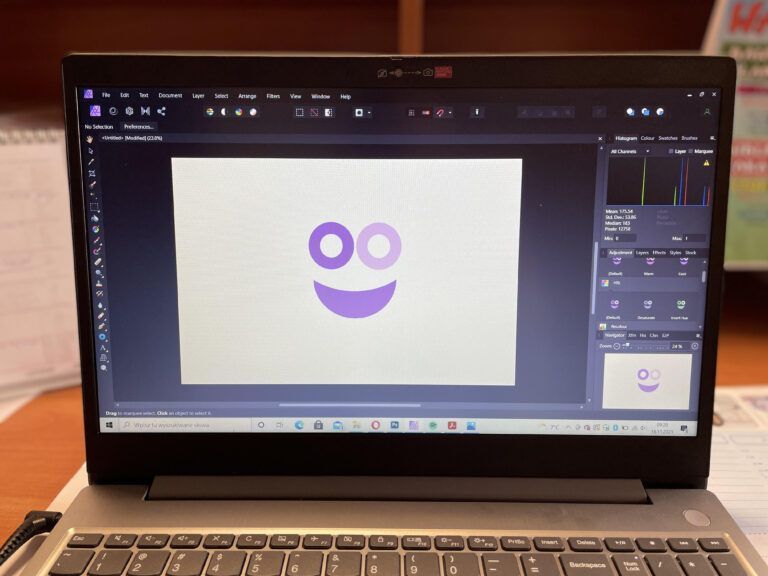The width and height of the screenshot is (768, 576).
Task: Click histogram warning triangle
Action: coord(706,163)
